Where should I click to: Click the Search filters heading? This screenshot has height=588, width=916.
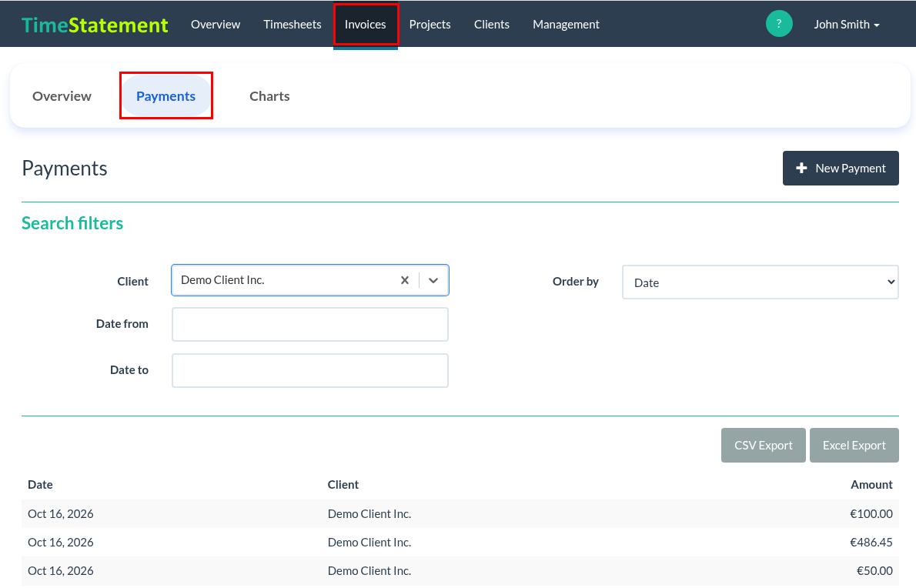point(72,223)
